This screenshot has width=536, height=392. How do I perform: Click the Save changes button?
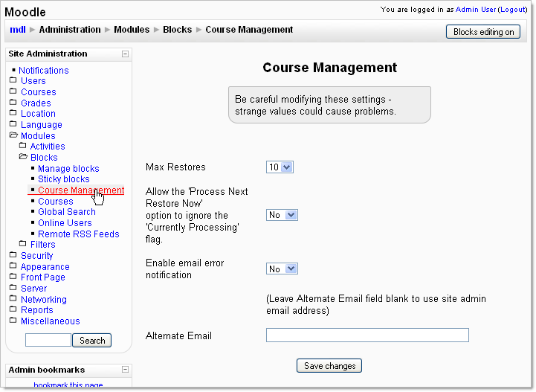click(x=329, y=366)
